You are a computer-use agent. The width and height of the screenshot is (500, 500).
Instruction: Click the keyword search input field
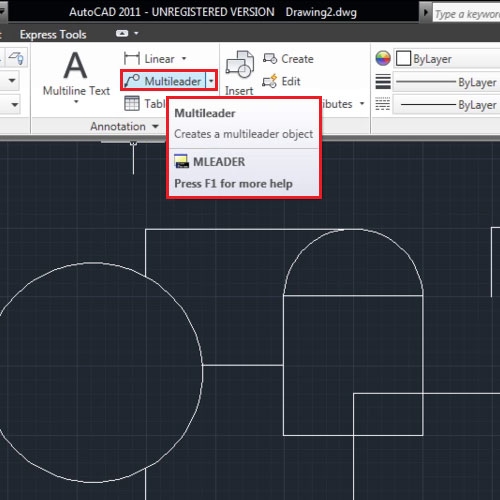(466, 14)
